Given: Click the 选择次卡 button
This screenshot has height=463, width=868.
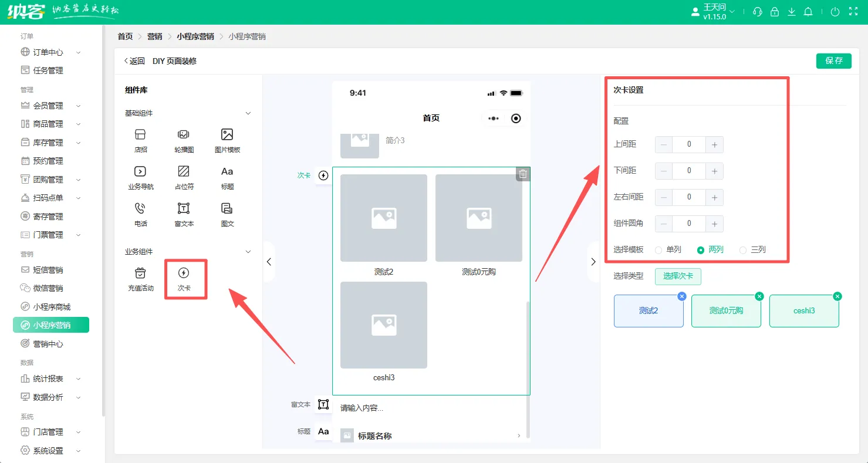Looking at the screenshot, I should (x=678, y=276).
